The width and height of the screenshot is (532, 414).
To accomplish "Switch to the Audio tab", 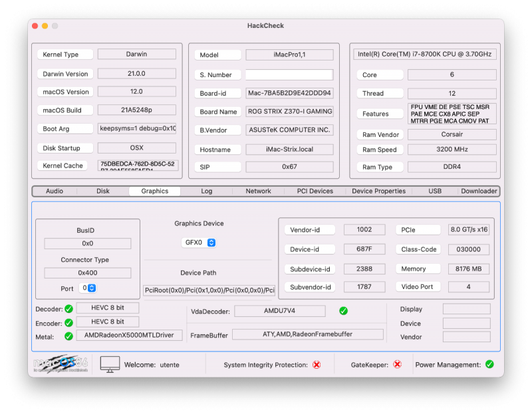I will pyautogui.click(x=55, y=191).
